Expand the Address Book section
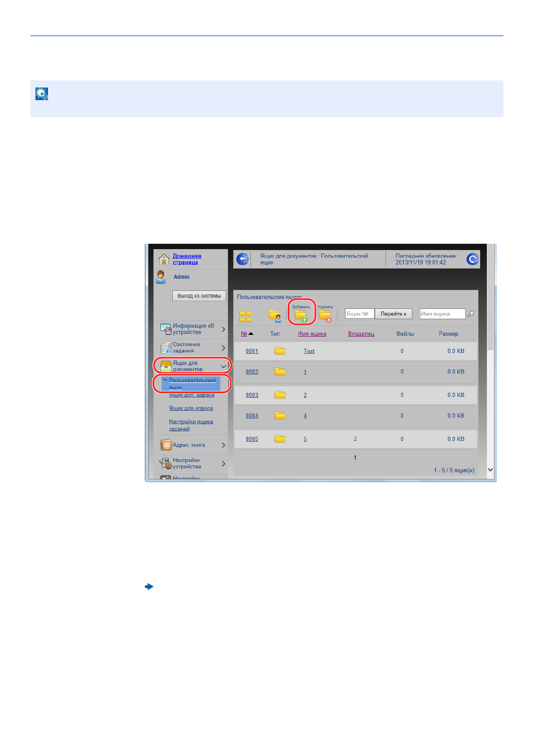Image resolution: width=534 pixels, height=756 pixels. click(x=223, y=445)
